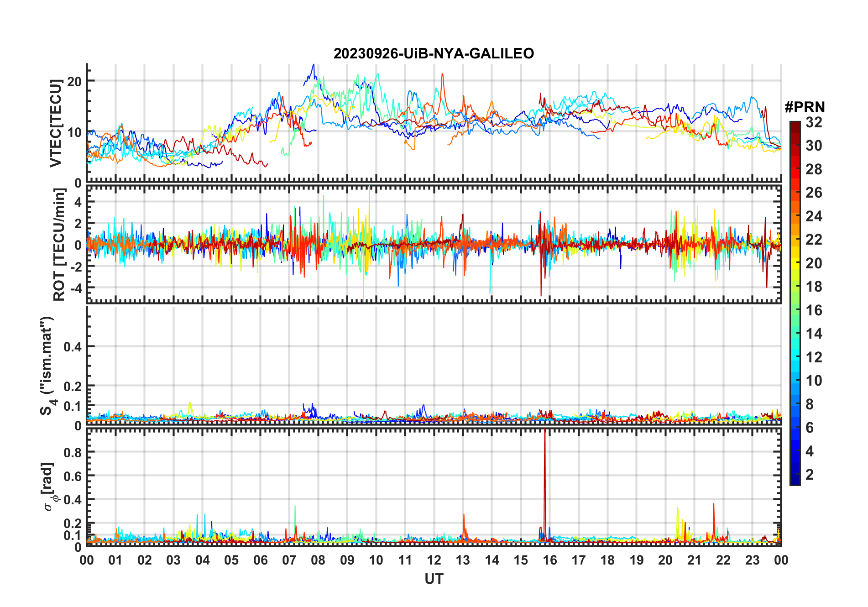Click UT hour tick label 07
This screenshot has width=868, height=607.
289,560
